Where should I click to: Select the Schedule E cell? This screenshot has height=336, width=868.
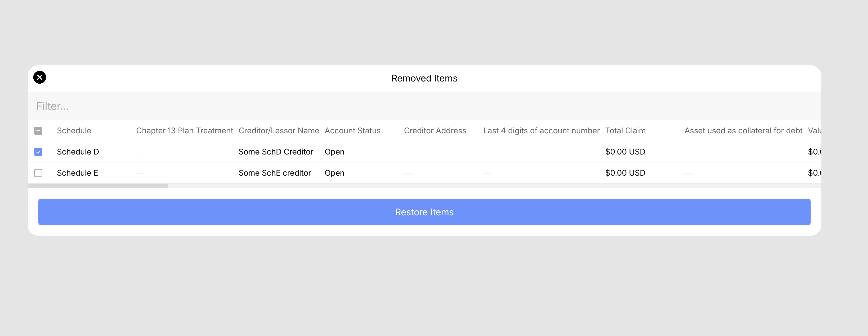pyautogui.click(x=77, y=173)
